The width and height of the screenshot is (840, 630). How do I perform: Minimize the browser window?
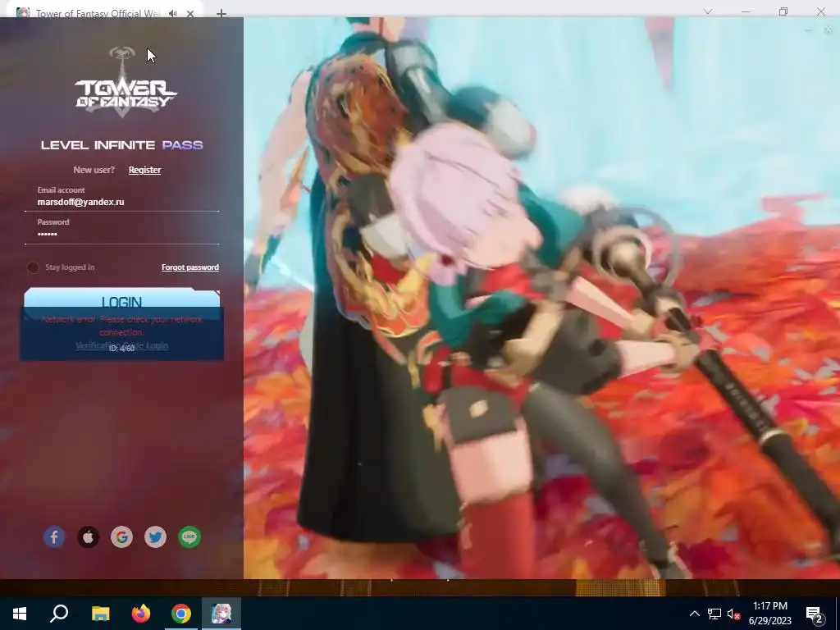tap(745, 11)
